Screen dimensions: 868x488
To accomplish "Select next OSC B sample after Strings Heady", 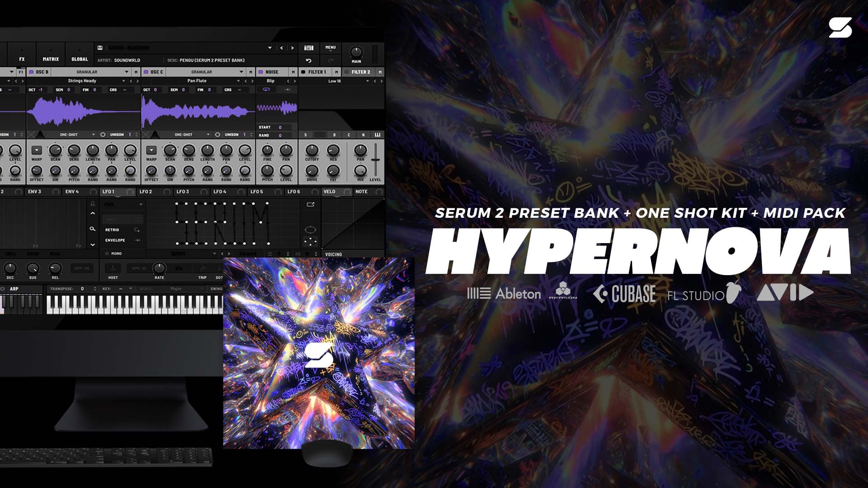I will pyautogui.click(x=137, y=81).
